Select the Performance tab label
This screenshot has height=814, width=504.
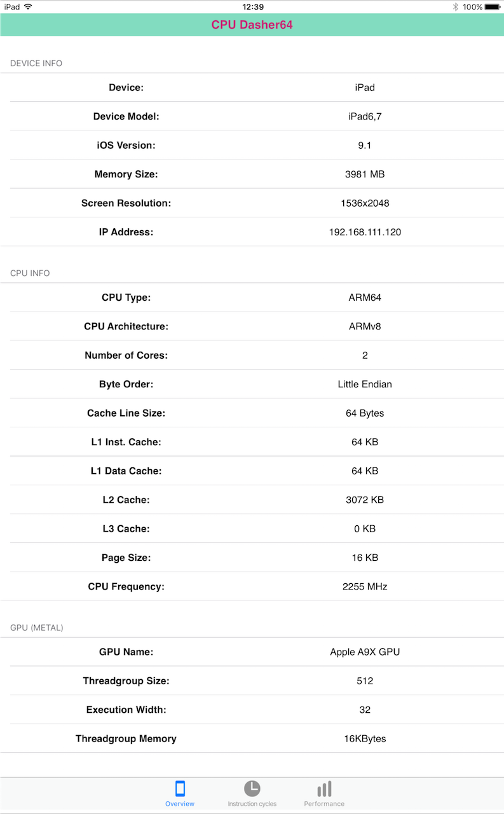(324, 804)
